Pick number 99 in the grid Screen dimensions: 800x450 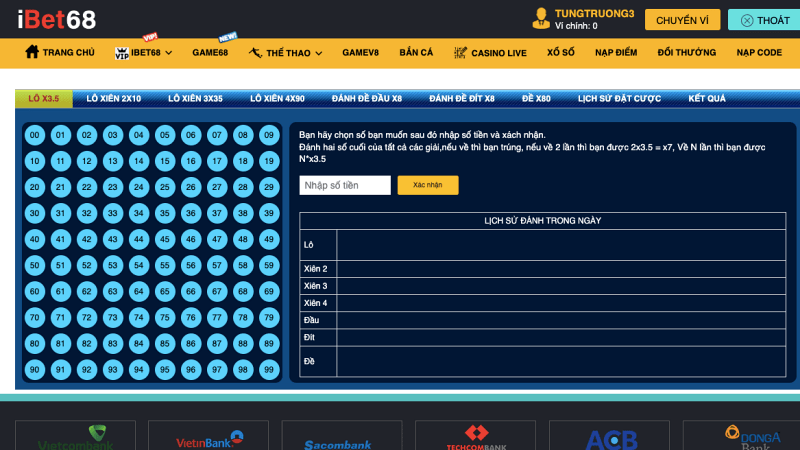point(268,369)
